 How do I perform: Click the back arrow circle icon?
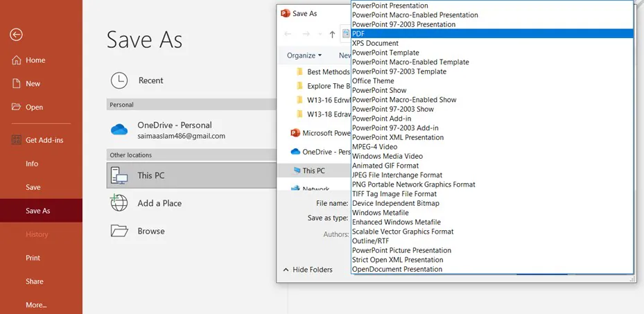coord(17,35)
